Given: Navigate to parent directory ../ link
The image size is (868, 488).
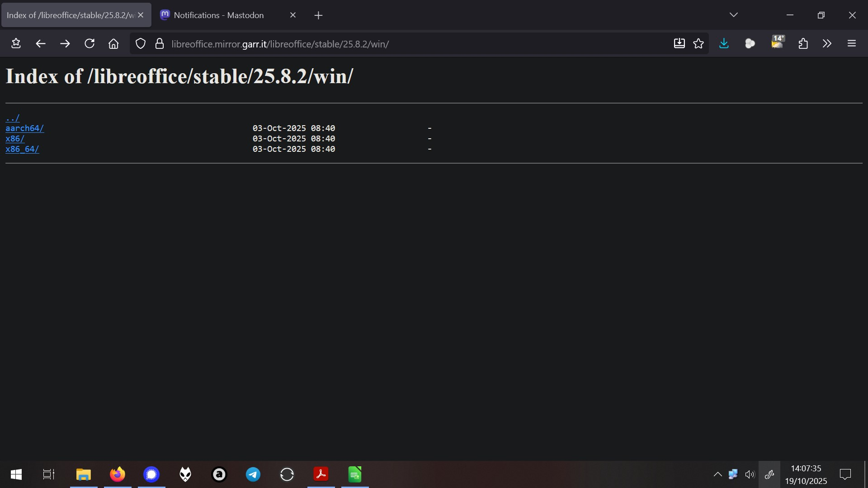Looking at the screenshot, I should point(13,118).
